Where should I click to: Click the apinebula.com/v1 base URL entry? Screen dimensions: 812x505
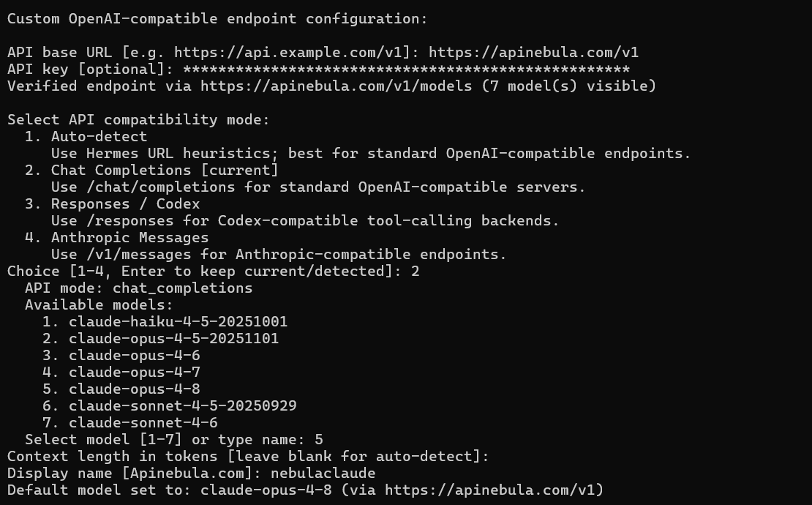[x=533, y=52]
